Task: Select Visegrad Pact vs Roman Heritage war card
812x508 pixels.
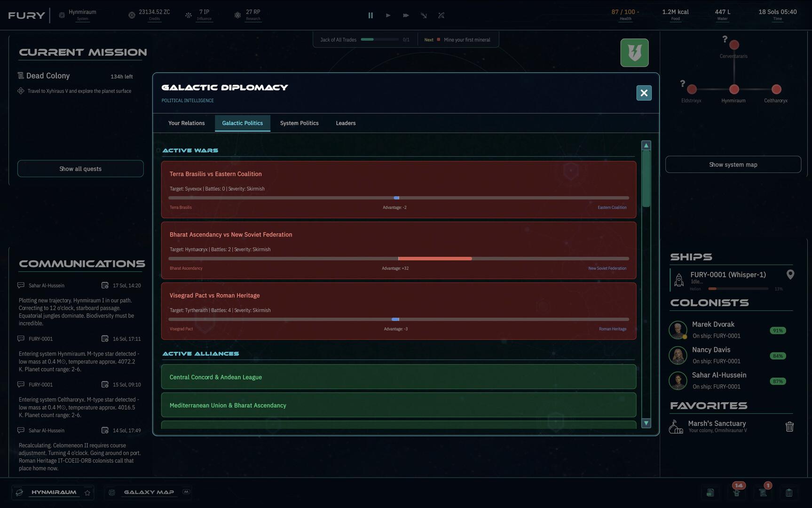Action: (x=399, y=311)
